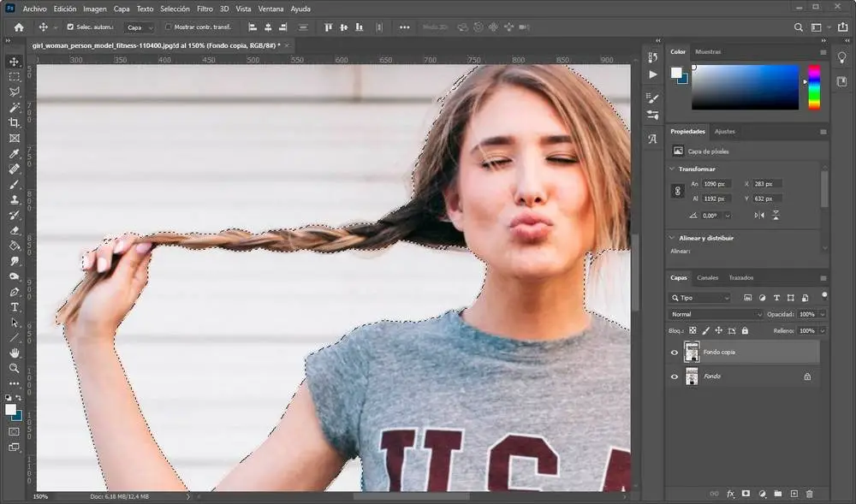Switch to the Canales tab
Screen dimensions: 856x504
(707, 278)
